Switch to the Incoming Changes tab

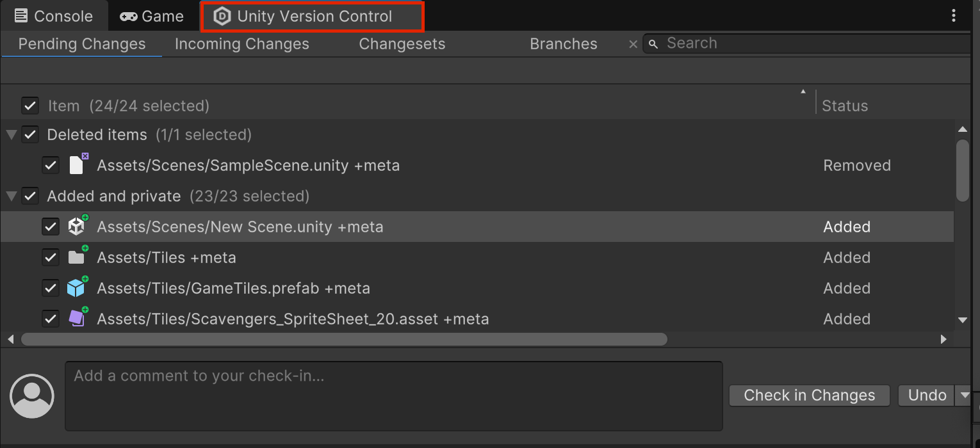[241, 44]
